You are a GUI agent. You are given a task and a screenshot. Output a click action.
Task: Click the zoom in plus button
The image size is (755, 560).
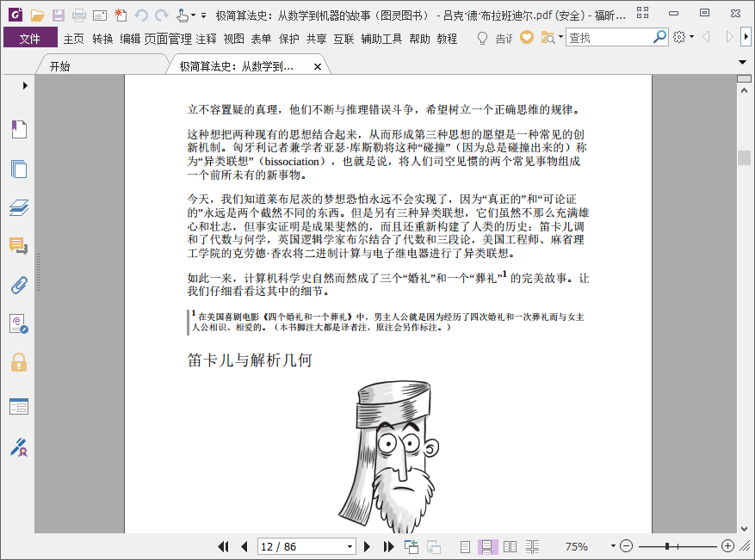click(x=728, y=546)
